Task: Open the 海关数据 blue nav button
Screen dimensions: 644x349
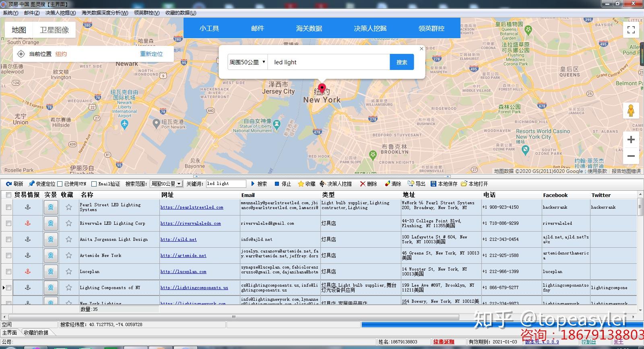Action: click(x=309, y=28)
